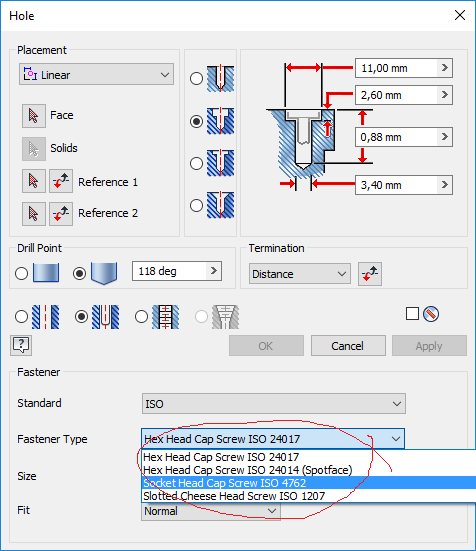476x551 pixels.
Task: Tick the iMate checkbox
Action: pos(412,314)
